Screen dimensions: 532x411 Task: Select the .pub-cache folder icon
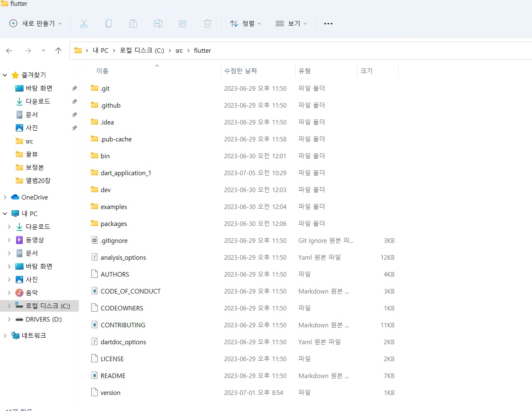[x=95, y=139]
